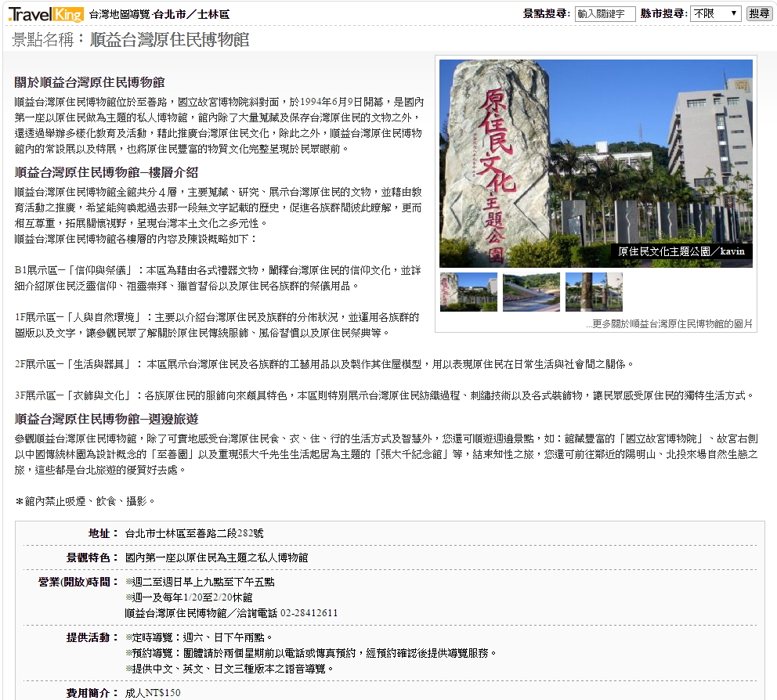Click the page title 順益台灣原住民博物館
Viewport: 777px width, 700px height.
tap(169, 40)
